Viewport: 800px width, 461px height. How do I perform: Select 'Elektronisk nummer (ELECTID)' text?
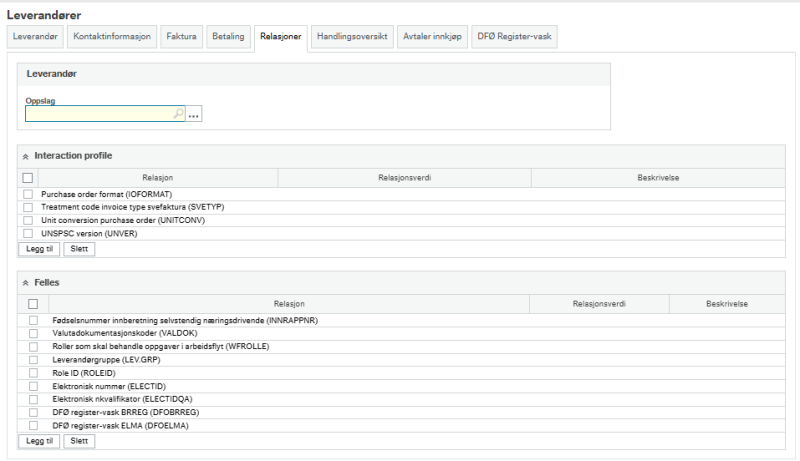tap(109, 386)
